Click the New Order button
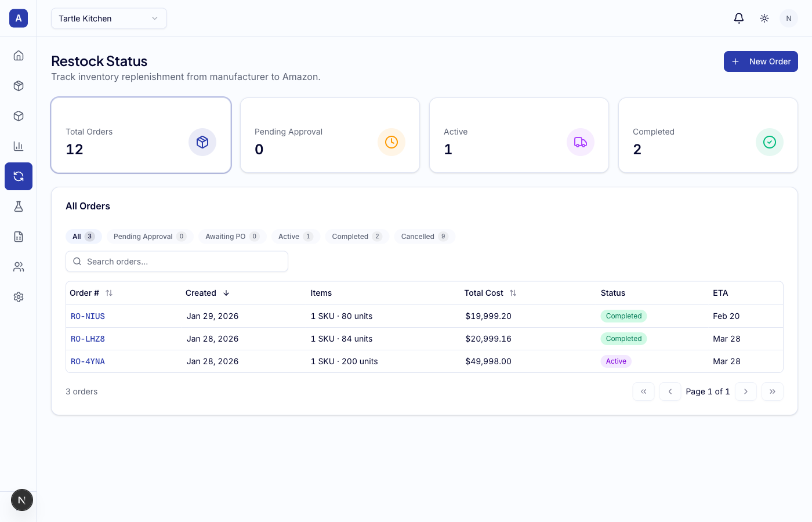The width and height of the screenshot is (812, 522). (x=760, y=61)
